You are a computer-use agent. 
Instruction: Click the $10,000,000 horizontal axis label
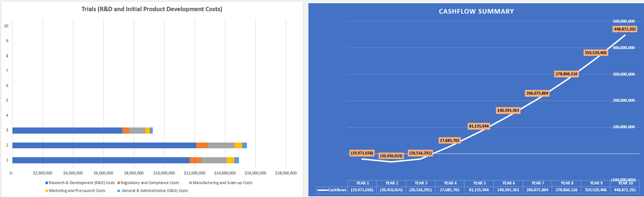pyautogui.click(x=164, y=173)
